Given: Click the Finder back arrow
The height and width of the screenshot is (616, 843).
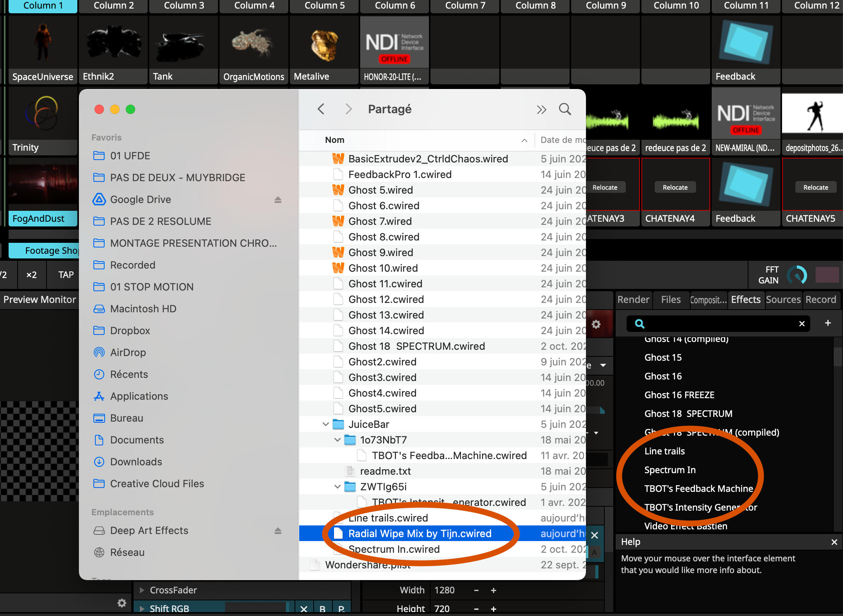Looking at the screenshot, I should 321,109.
